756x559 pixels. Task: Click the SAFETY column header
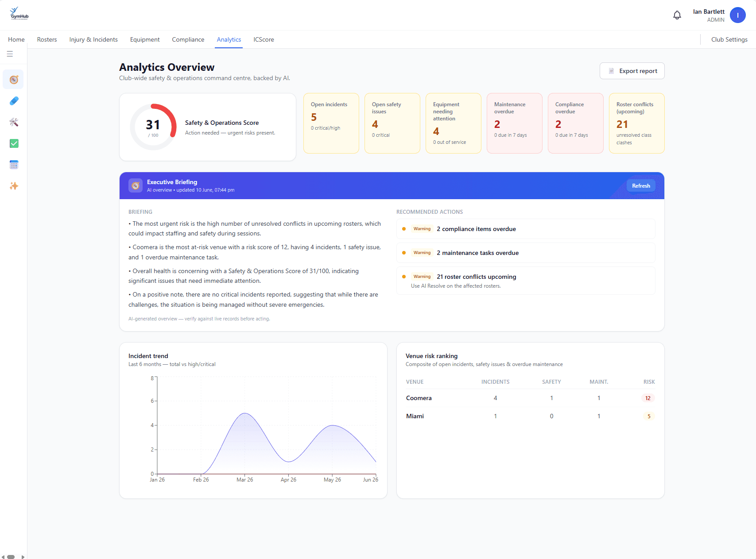click(x=551, y=382)
